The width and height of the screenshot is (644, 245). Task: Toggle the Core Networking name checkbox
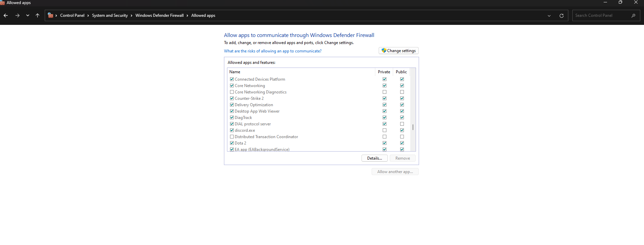click(232, 86)
